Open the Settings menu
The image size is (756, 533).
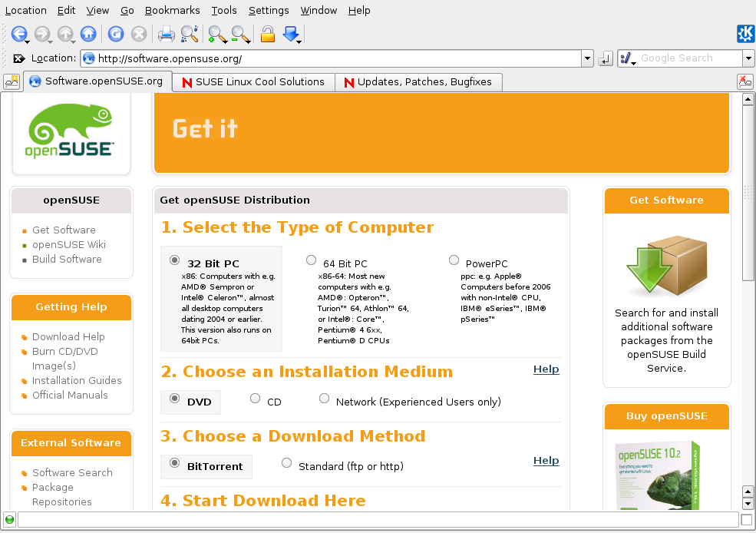[269, 10]
